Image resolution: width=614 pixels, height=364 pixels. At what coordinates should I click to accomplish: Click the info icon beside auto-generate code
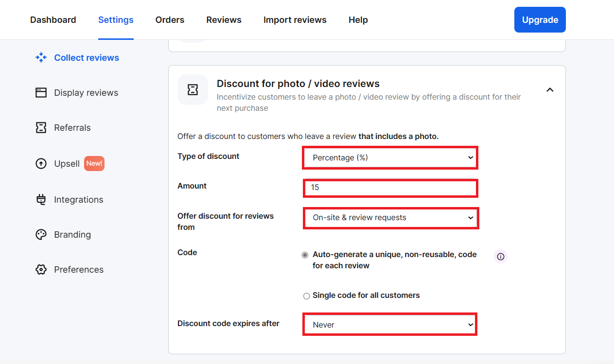pos(501,256)
